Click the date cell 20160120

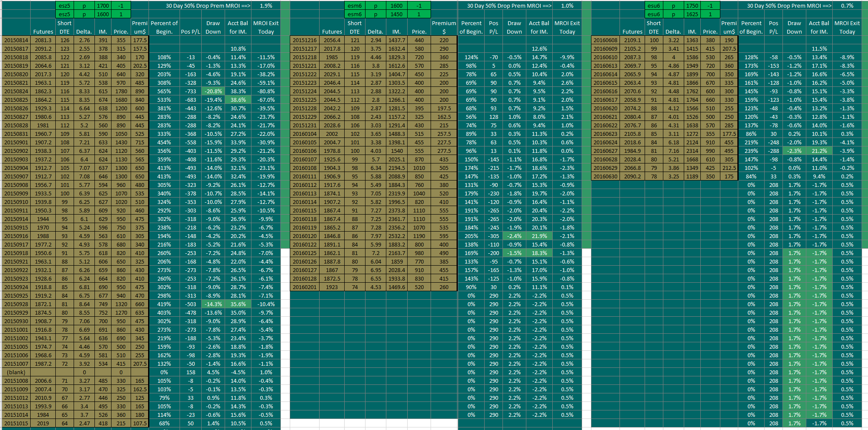tap(305, 236)
